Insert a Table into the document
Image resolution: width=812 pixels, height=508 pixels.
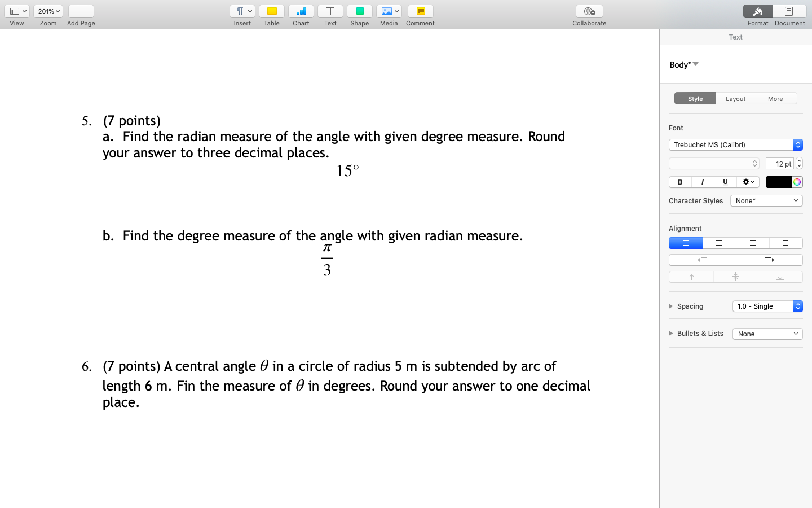point(271,11)
